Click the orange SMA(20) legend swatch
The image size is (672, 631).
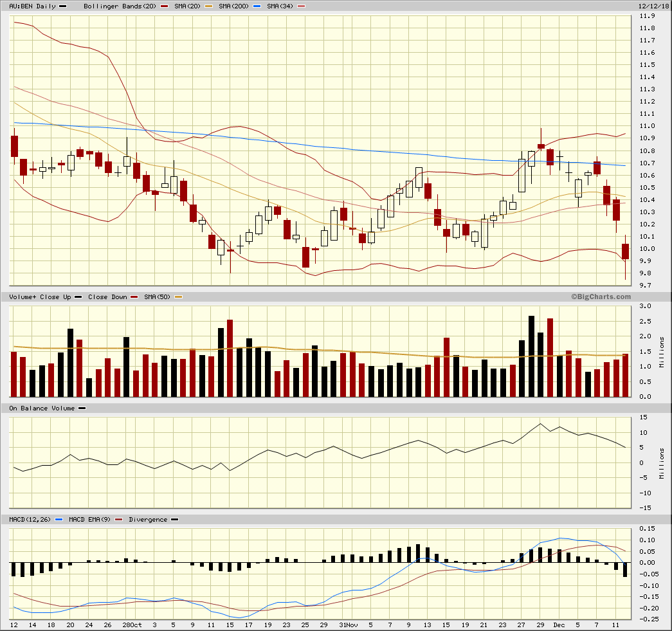[x=208, y=6]
